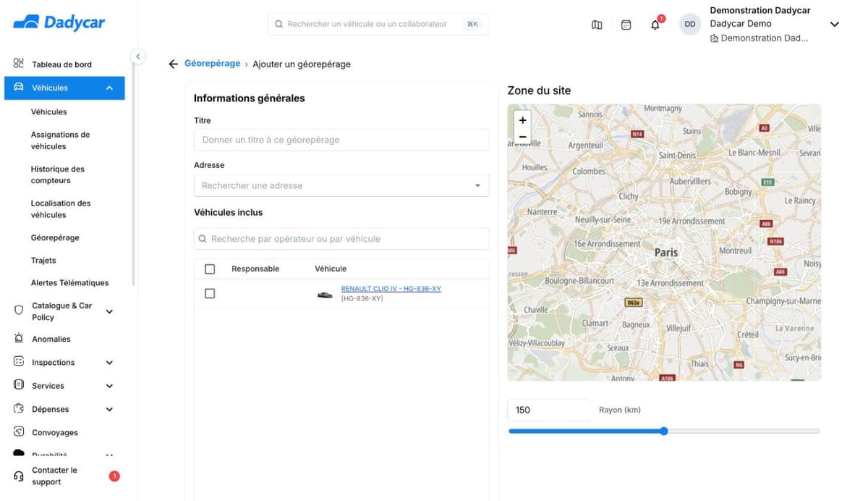Click the Anomalies alarm icon
Viewport: 868px width, 501px height.
(x=19, y=338)
